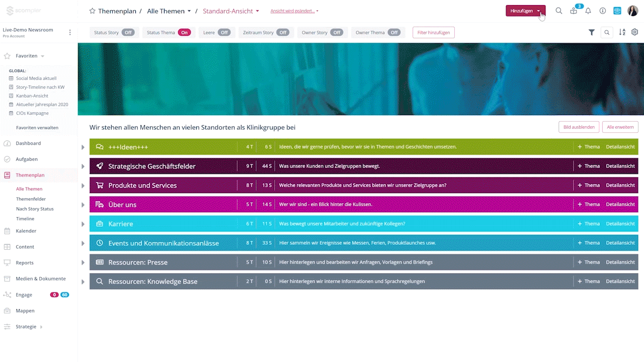Open Detailansicht for Über uns

620,205
